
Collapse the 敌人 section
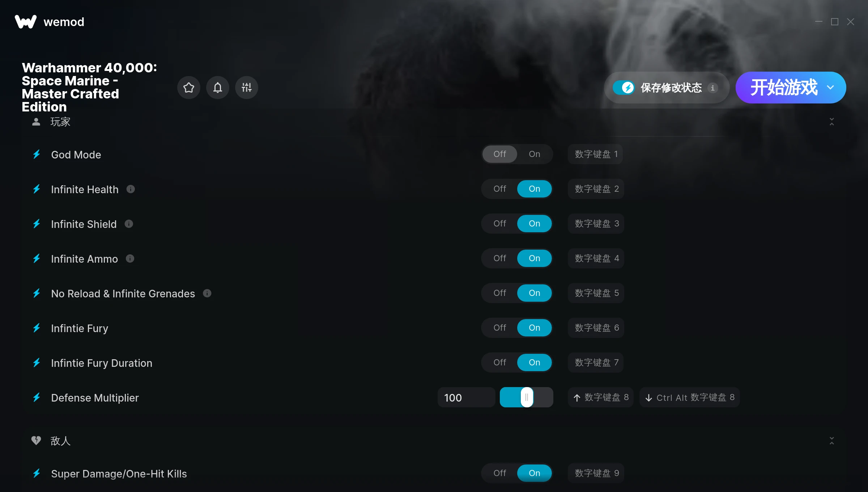click(831, 441)
